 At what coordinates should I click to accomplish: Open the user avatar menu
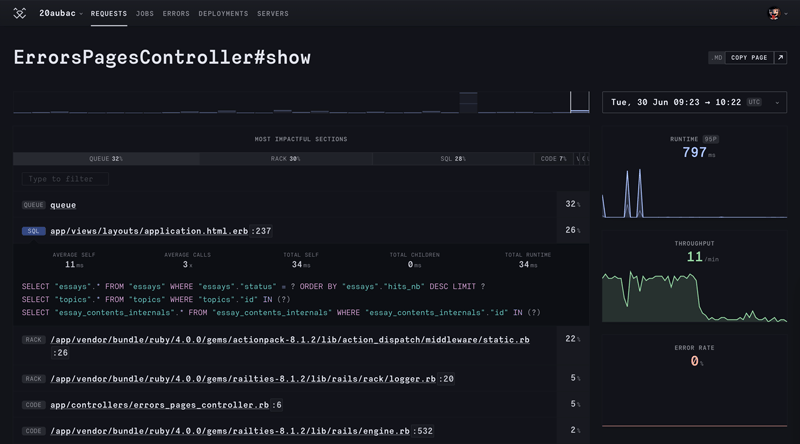tap(778, 14)
